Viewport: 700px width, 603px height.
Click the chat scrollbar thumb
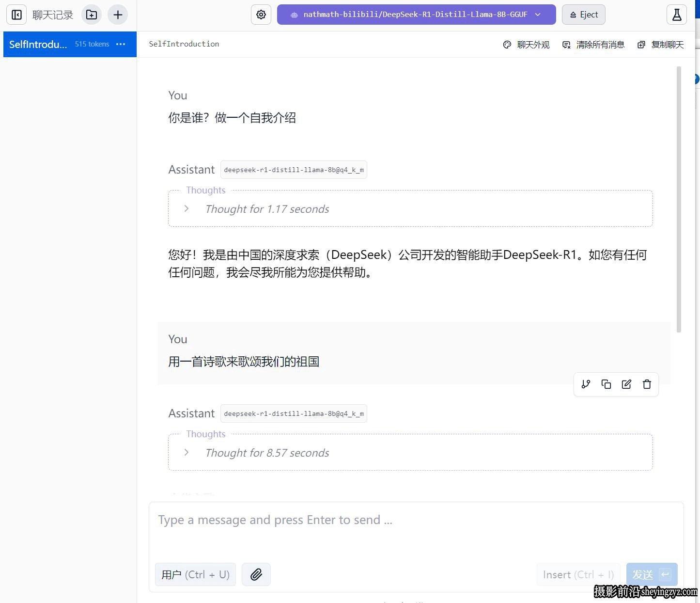click(679, 199)
